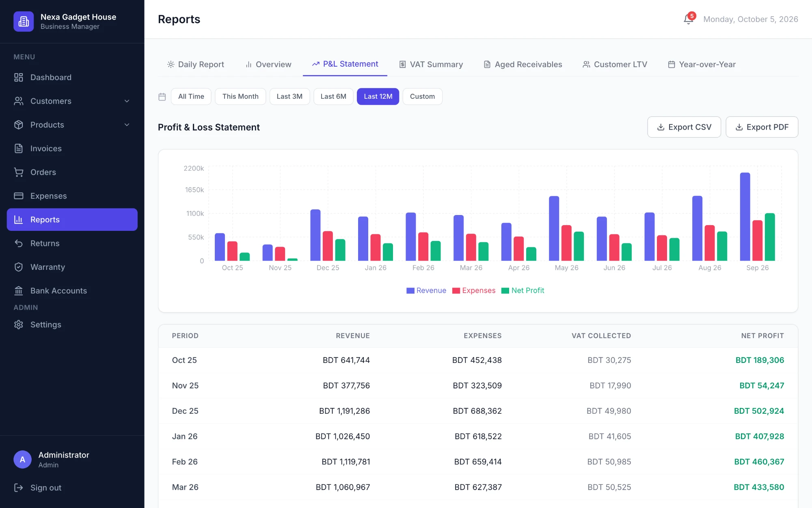Go to the Returns page
The image size is (812, 508).
(x=72, y=243)
